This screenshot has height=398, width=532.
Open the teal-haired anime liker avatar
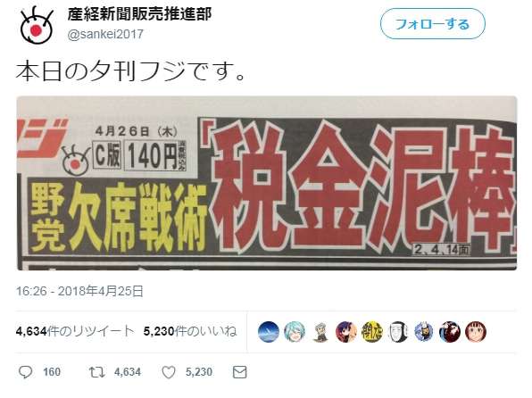[295, 331]
